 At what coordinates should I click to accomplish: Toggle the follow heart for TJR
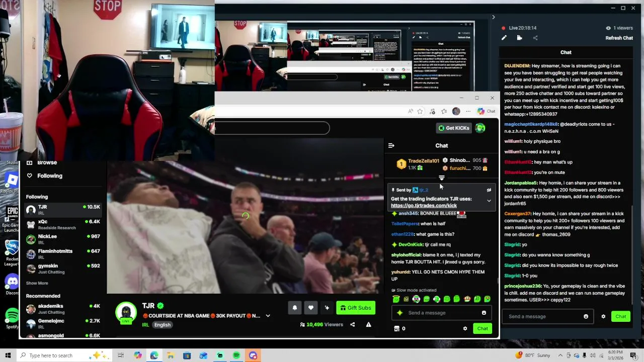pos(311,308)
